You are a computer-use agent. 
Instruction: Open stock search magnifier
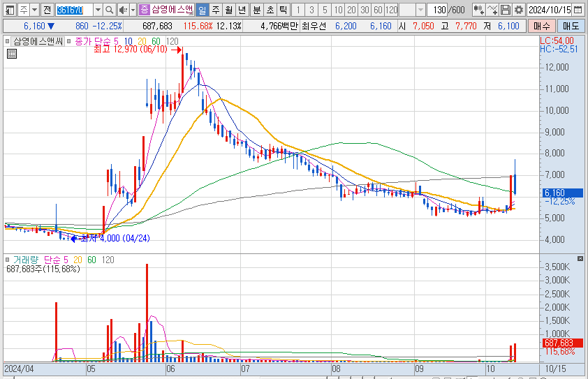(x=109, y=10)
